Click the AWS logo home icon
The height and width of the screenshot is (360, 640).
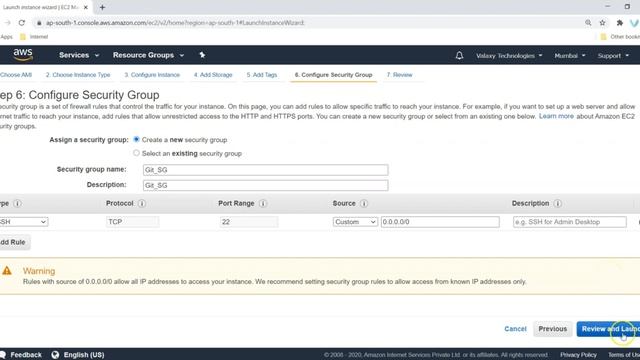(23, 55)
